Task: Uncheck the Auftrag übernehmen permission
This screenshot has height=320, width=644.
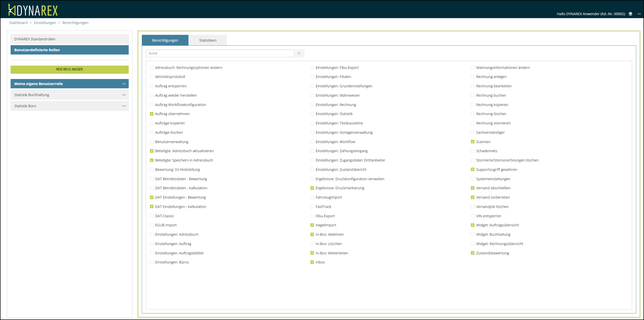Action: 152,114
